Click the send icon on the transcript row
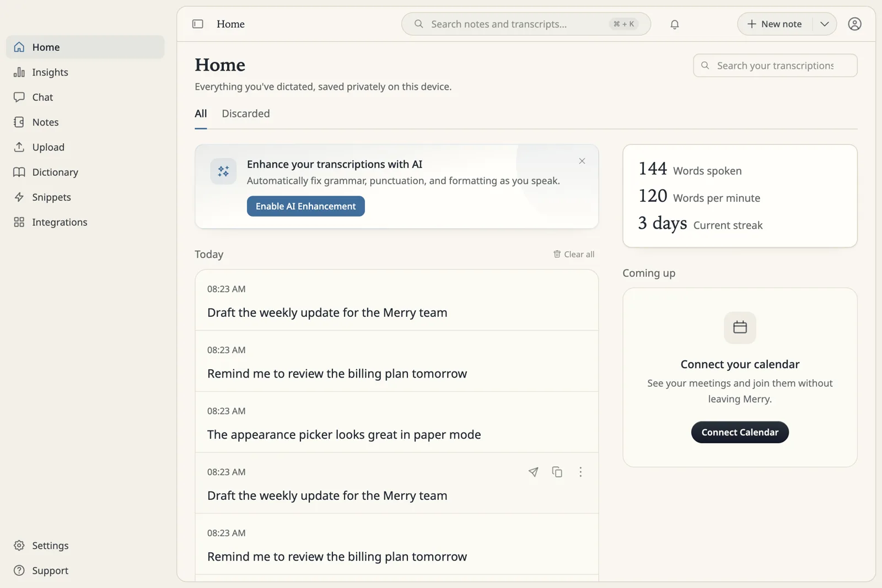882x588 pixels. click(533, 472)
